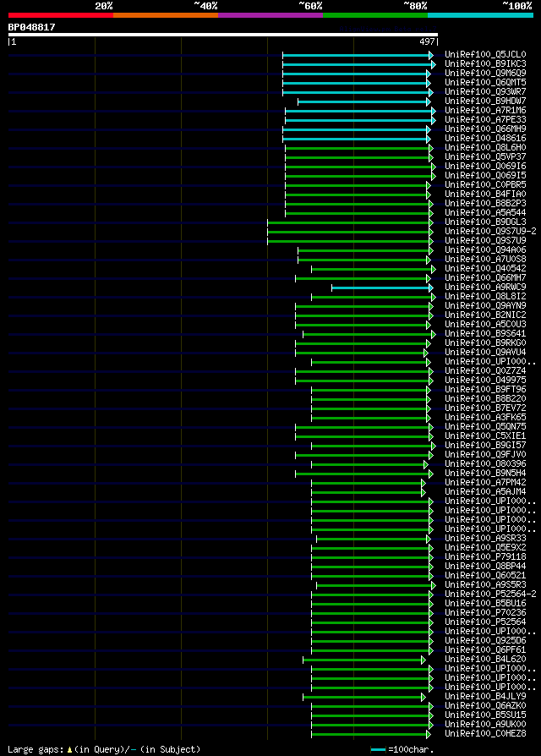This screenshot has height=756, width=541.
Task: Select the UniRef100_Q9FJV0 label
Action: tap(485, 455)
